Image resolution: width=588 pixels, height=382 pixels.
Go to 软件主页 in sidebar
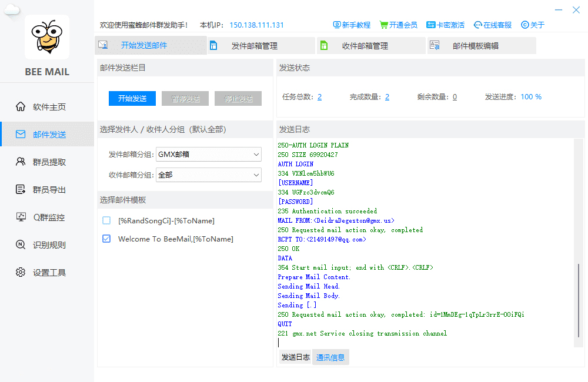pos(47,106)
